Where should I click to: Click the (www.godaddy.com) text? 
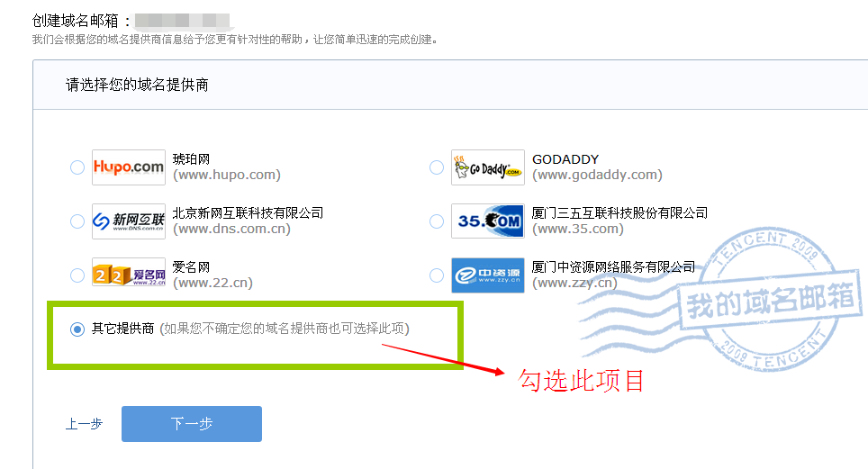[x=597, y=175]
